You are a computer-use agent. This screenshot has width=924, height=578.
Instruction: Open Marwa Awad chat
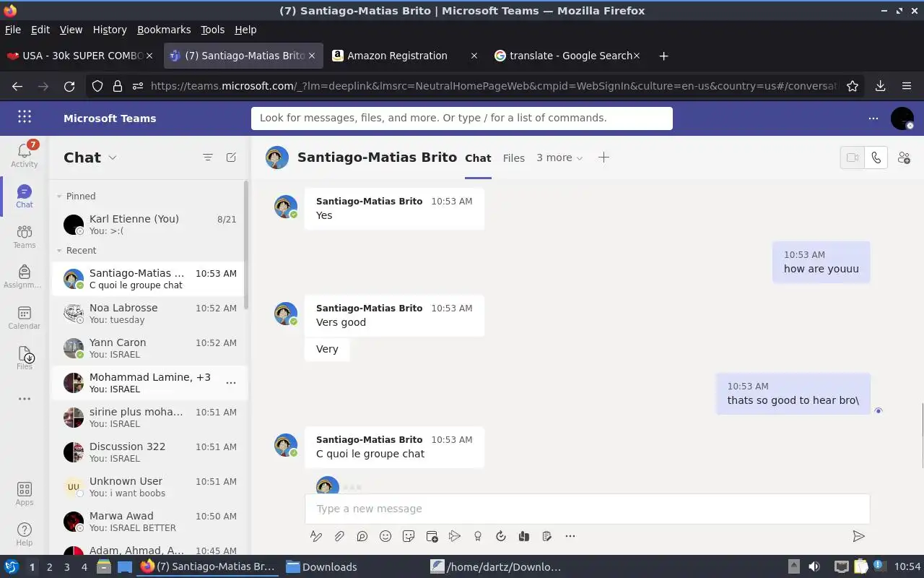[x=148, y=522]
